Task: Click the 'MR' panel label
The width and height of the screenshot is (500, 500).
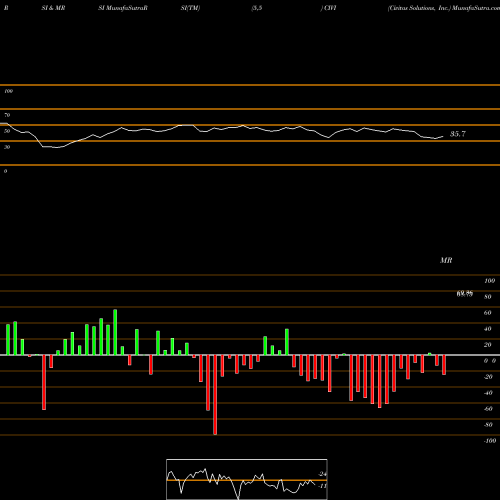Action: point(446,260)
